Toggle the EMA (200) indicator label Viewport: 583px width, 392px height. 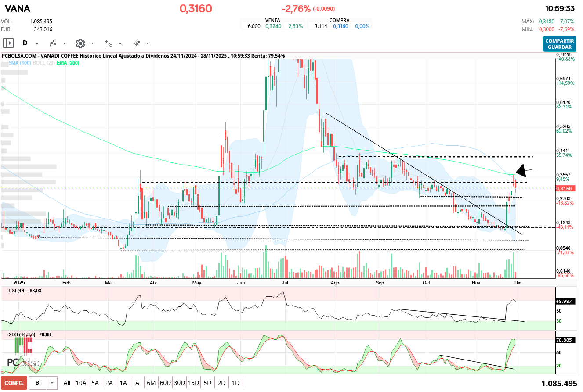click(x=68, y=63)
